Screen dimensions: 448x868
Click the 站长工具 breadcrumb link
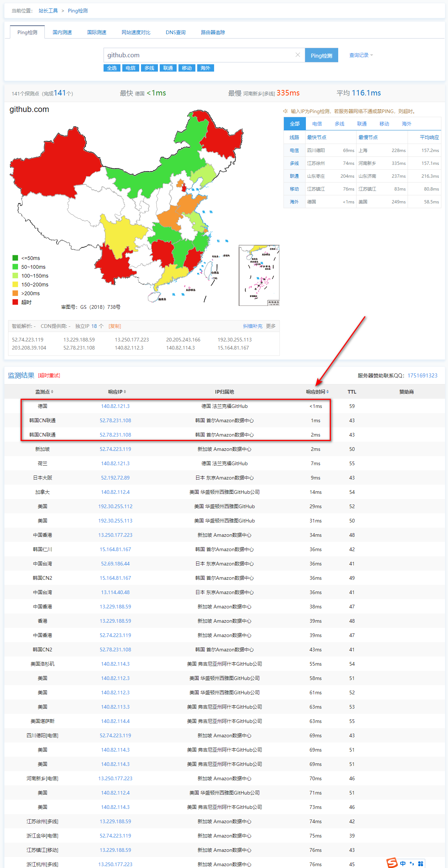[48, 11]
